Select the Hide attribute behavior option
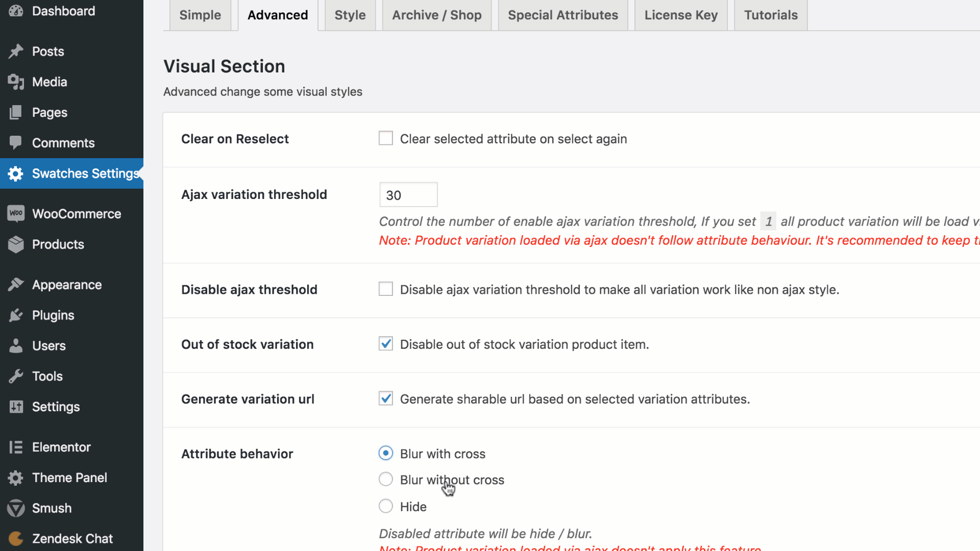The width and height of the screenshot is (980, 551). [x=386, y=506]
